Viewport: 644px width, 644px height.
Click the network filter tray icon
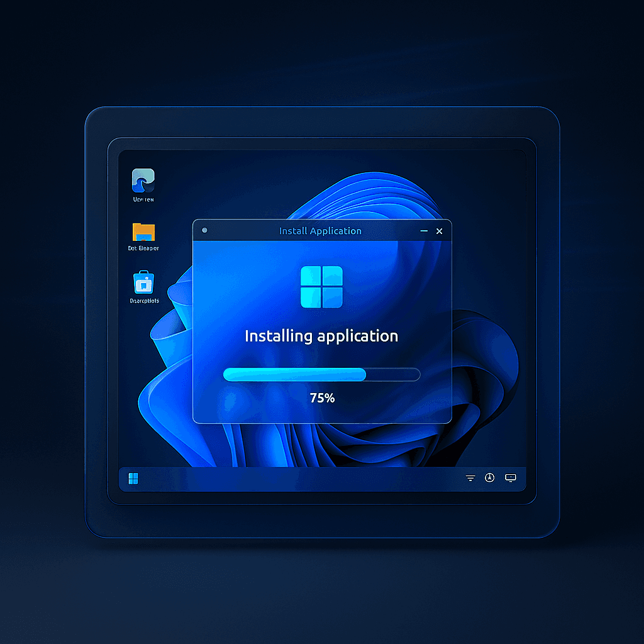(470, 478)
